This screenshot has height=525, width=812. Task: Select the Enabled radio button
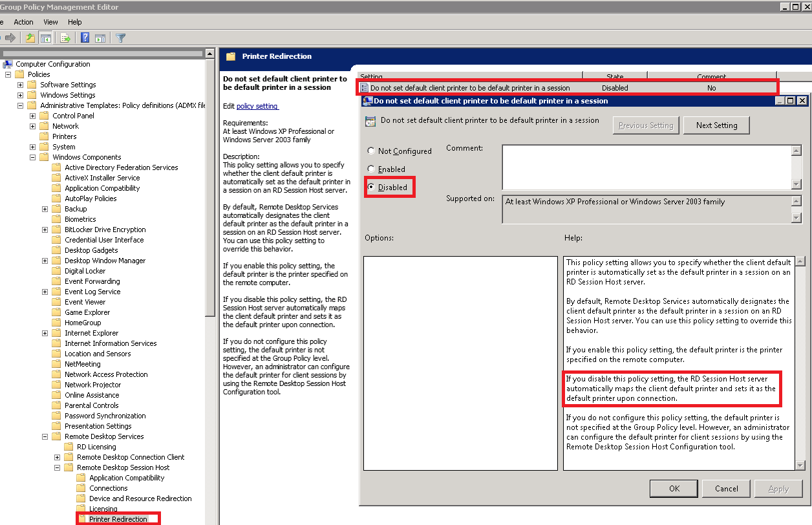click(371, 169)
